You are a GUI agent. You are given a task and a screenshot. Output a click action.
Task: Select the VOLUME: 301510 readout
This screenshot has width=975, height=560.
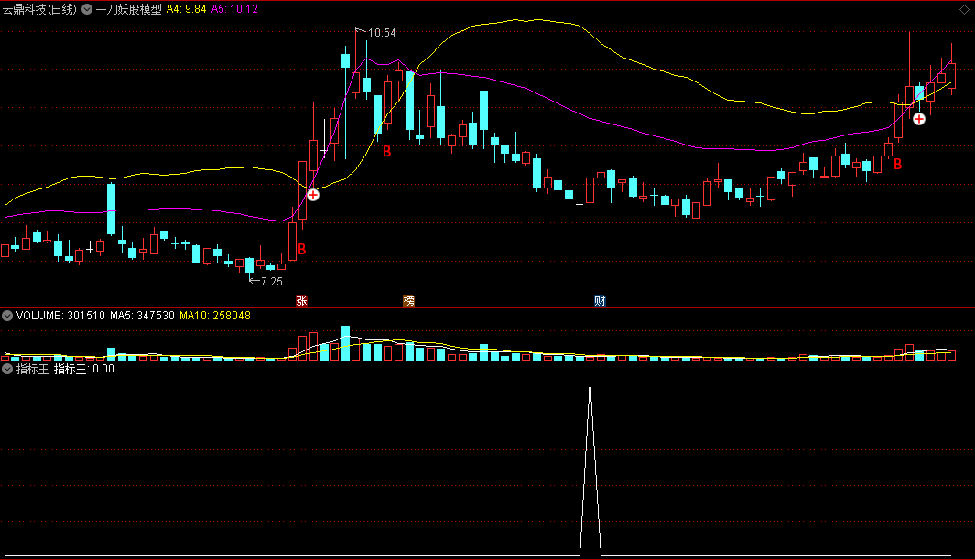[60, 316]
